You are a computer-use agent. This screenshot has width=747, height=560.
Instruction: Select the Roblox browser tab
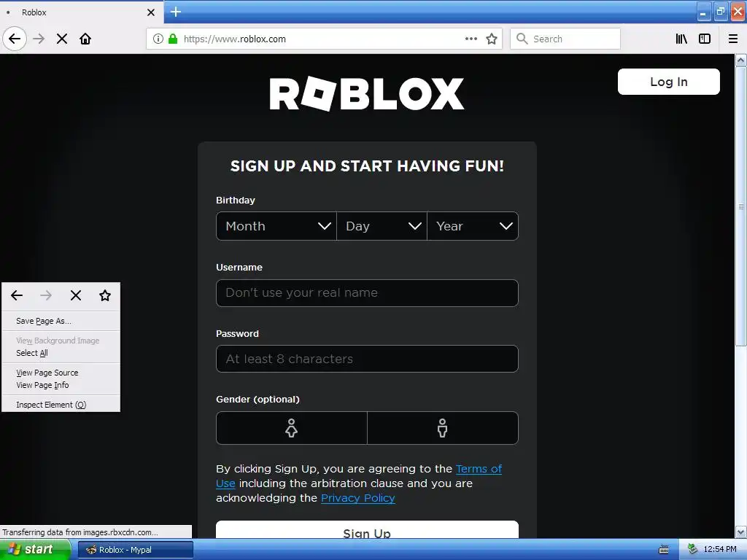[x=82, y=12]
